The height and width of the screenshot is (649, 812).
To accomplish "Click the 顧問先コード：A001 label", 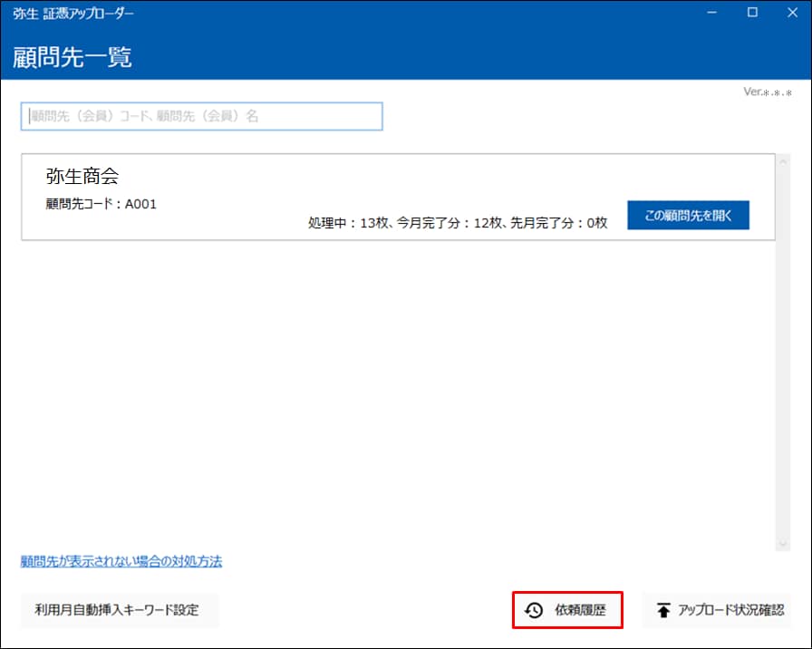I will 101,204.
